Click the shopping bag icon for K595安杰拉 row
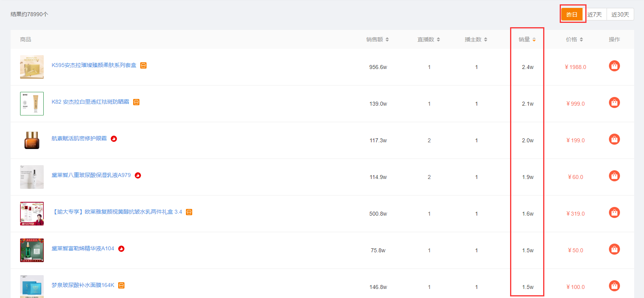The width and height of the screenshot is (644, 298). click(x=614, y=66)
